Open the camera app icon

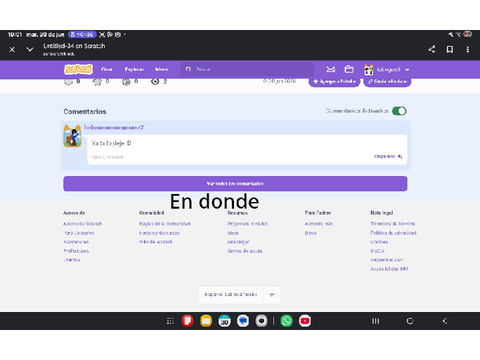click(x=261, y=321)
